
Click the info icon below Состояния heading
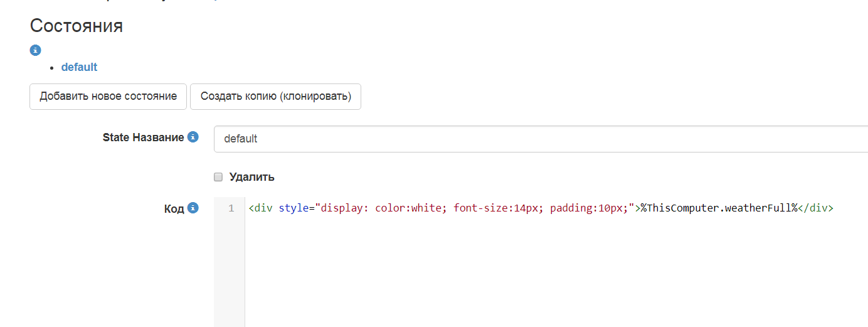point(36,50)
